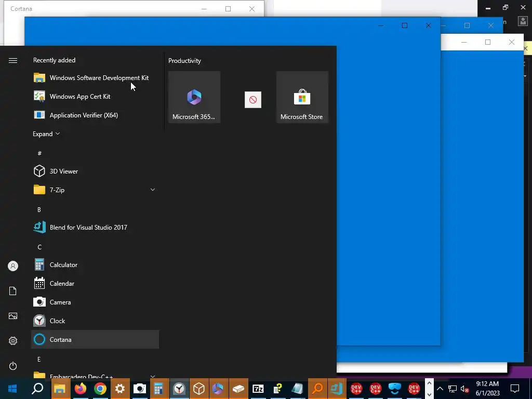Image resolution: width=532 pixels, height=399 pixels.
Task: Open Camera from the Start app list
Action: (x=95, y=302)
